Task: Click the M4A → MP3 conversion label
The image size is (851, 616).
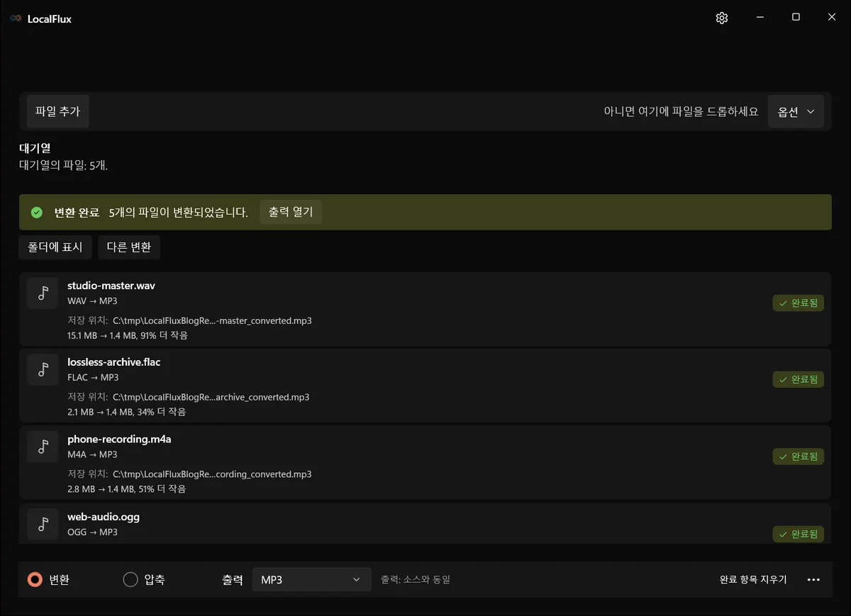Action: pos(92,454)
